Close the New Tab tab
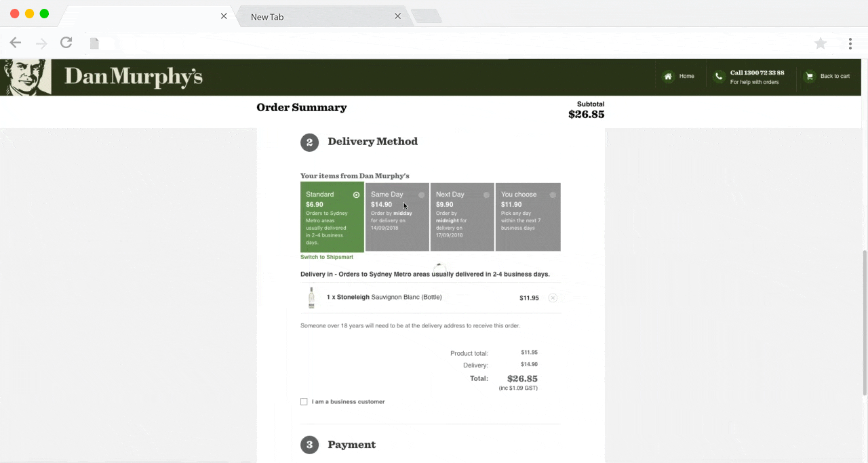 (398, 16)
